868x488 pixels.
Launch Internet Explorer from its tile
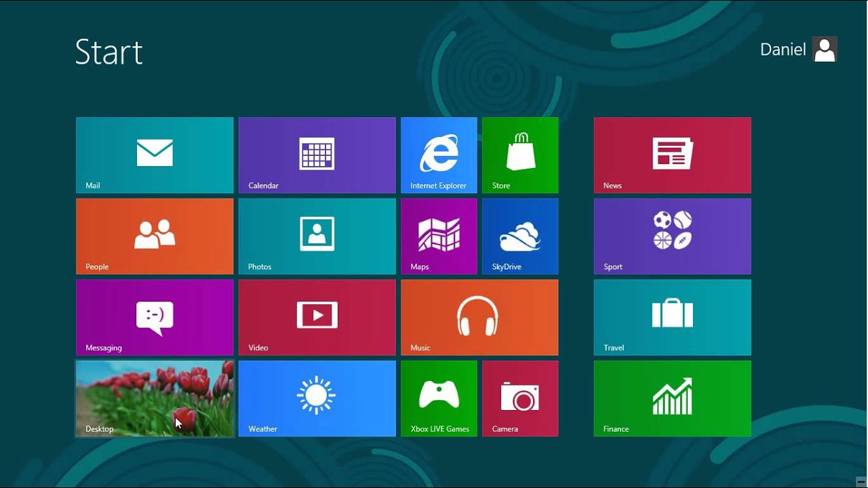[439, 155]
